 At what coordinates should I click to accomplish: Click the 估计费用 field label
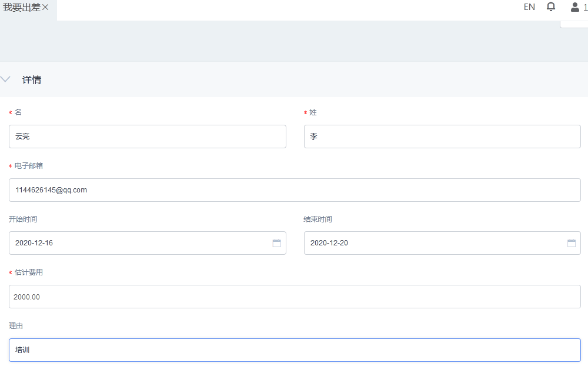(x=28, y=272)
